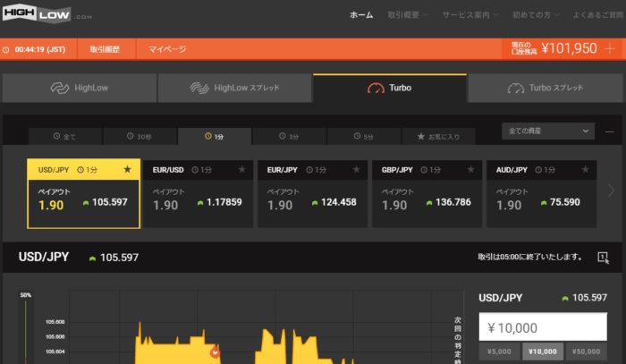This screenshot has width=626, height=364.
Task: Click the green up arrow beside 136.786
Action: (x=429, y=203)
